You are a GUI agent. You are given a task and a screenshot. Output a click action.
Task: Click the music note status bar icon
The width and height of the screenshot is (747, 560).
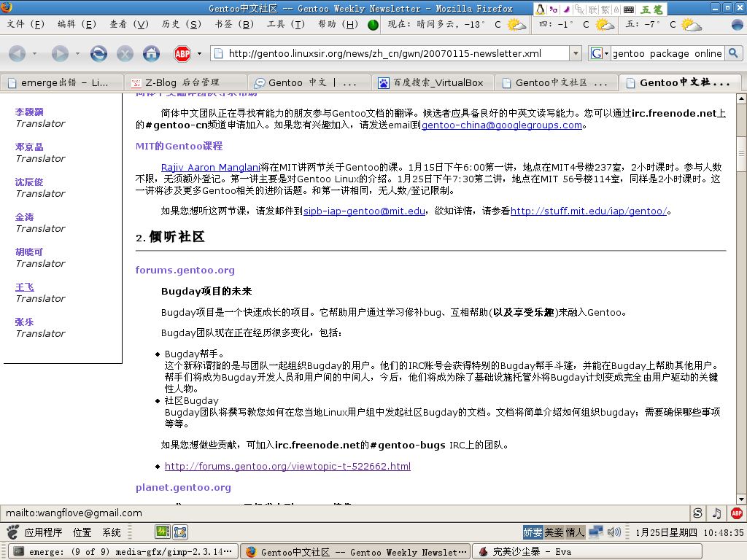pyautogui.click(x=717, y=513)
